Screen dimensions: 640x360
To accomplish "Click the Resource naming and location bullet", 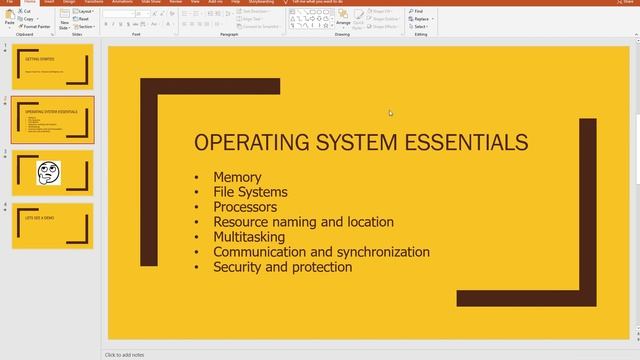I will pyautogui.click(x=303, y=222).
